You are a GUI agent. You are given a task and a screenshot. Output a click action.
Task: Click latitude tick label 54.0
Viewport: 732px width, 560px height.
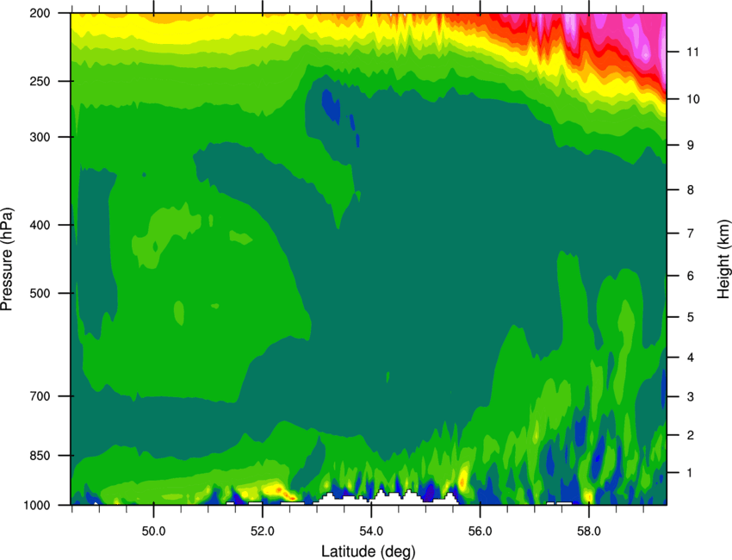click(x=371, y=532)
